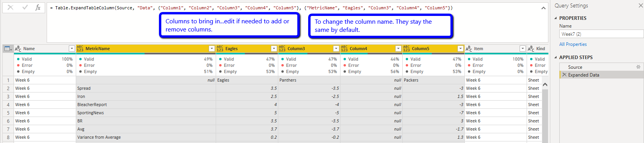Open filter dropdown for Column3

click(x=336, y=49)
